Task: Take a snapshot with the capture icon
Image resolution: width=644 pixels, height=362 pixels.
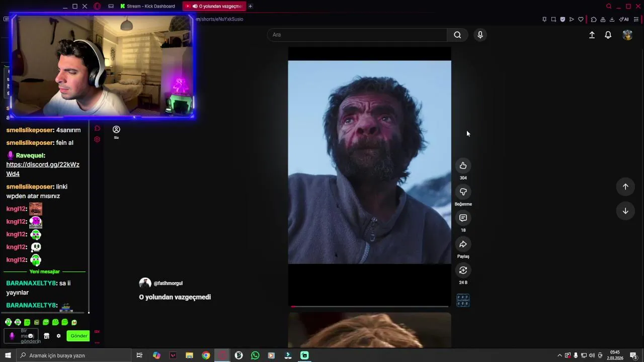Action: [x=553, y=19]
